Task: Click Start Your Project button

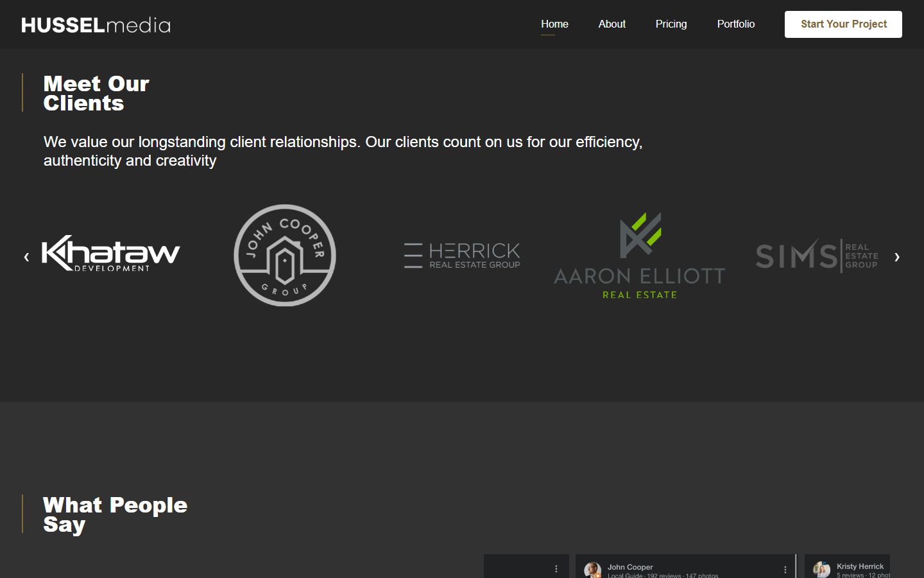Action: click(843, 24)
